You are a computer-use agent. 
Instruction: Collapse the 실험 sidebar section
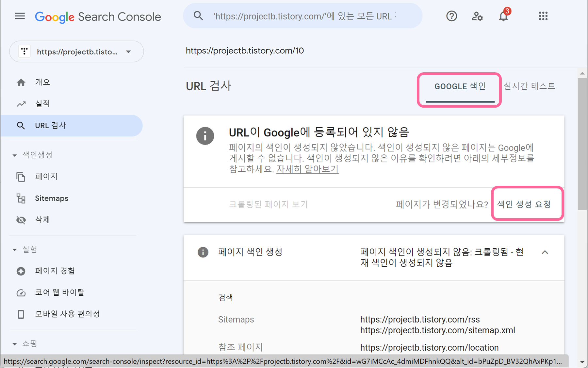pos(15,250)
